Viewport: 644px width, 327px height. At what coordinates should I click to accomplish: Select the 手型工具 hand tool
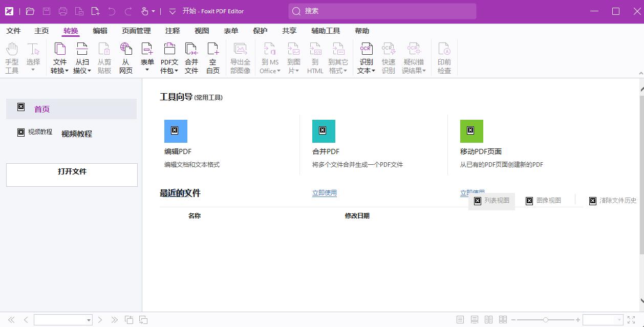(x=12, y=58)
